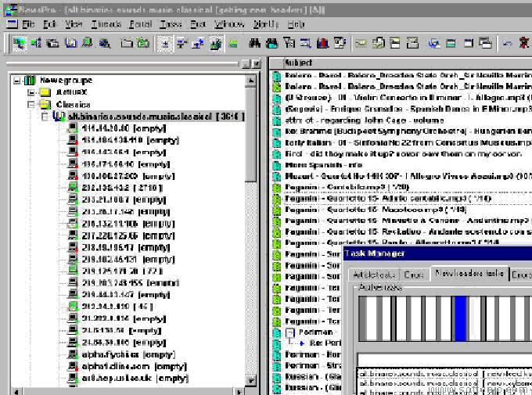Open the Window menu
532x395 pixels.
pos(229,24)
